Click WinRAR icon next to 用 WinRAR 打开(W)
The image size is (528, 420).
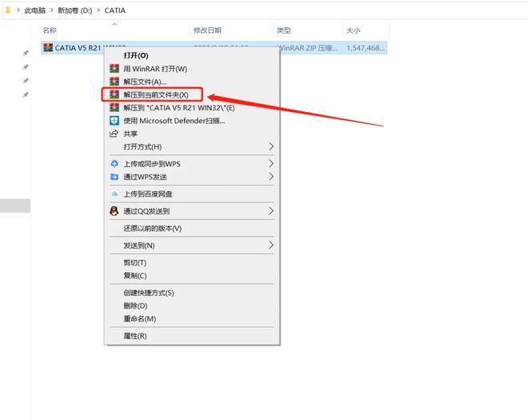[x=114, y=69]
